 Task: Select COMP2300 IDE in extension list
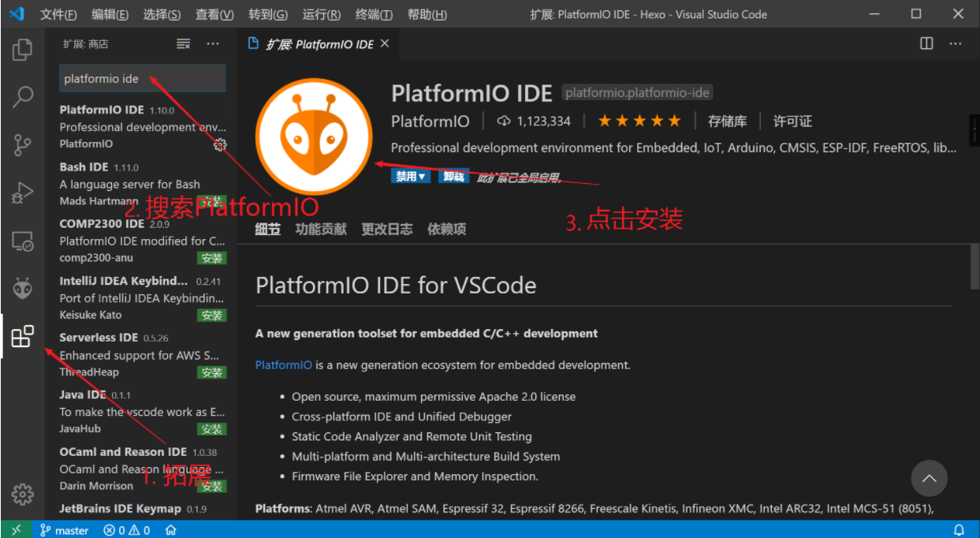(143, 241)
